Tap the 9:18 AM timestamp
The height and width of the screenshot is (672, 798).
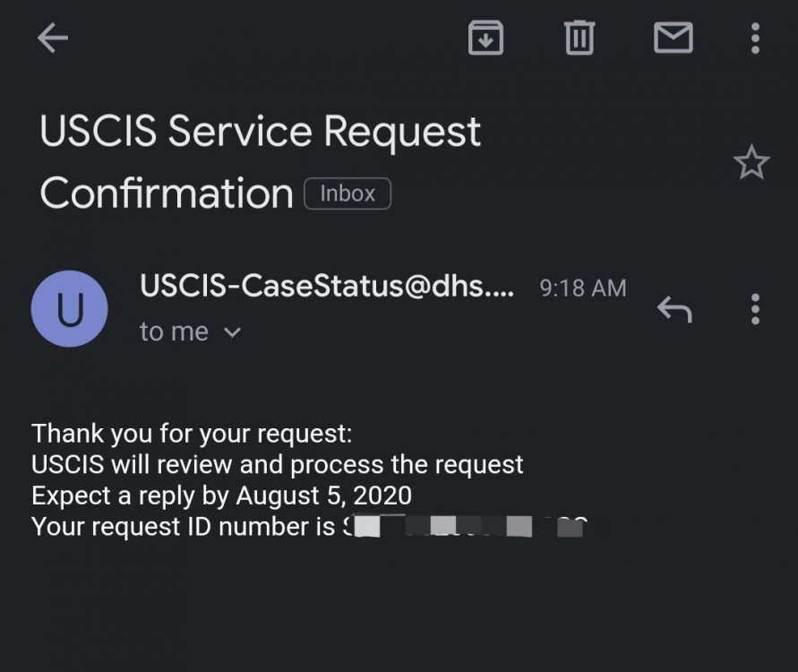pos(583,289)
